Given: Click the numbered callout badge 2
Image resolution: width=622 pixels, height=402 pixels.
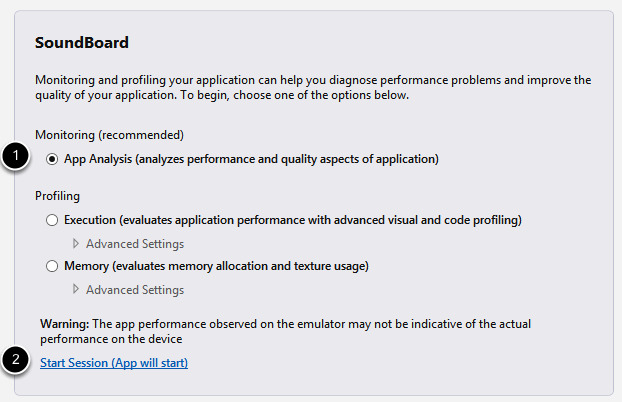Looking at the screenshot, I should coord(16,362).
